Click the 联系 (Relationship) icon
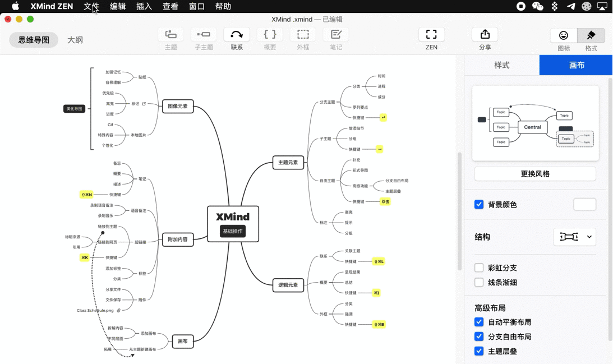613x364 pixels. [236, 34]
